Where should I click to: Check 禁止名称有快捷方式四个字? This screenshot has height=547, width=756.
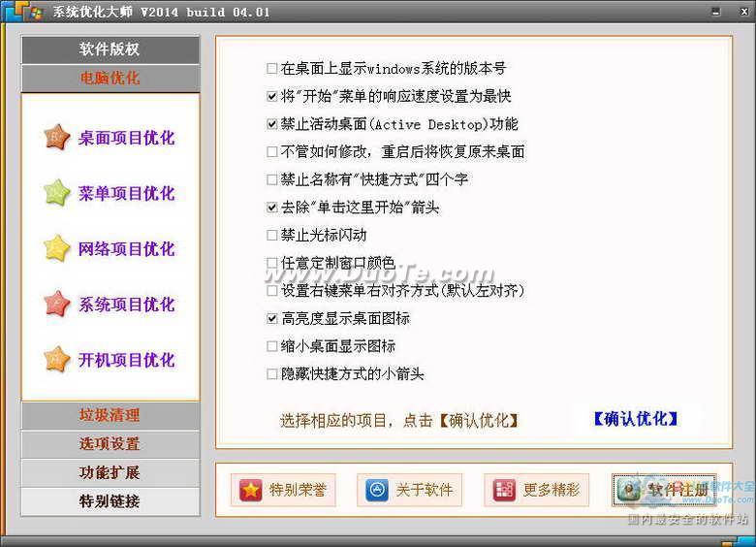[x=272, y=179]
